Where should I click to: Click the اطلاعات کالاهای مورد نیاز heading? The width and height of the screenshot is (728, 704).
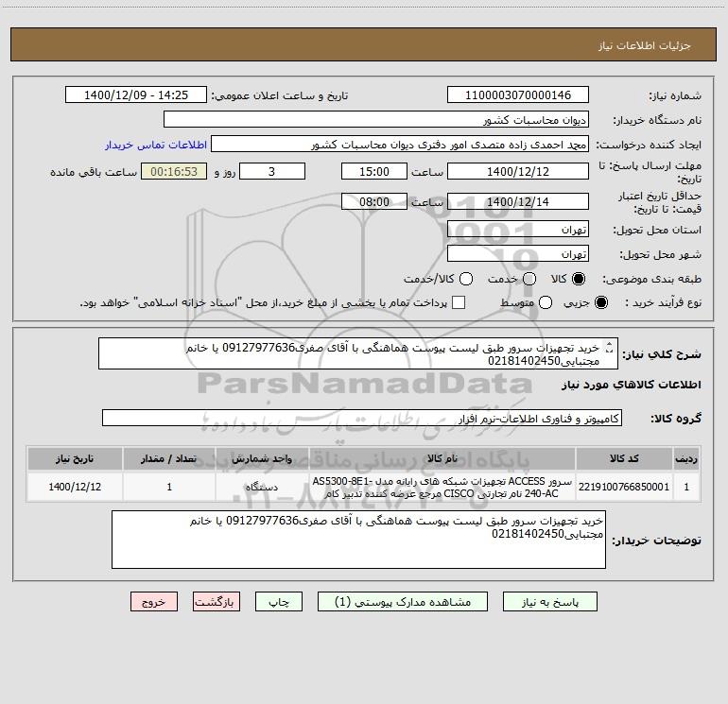coord(632,385)
